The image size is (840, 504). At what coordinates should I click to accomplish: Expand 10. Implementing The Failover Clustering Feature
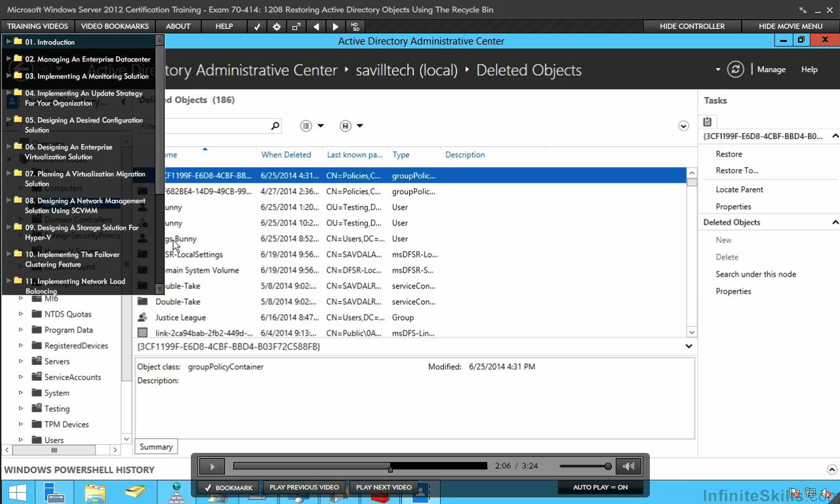click(x=9, y=254)
